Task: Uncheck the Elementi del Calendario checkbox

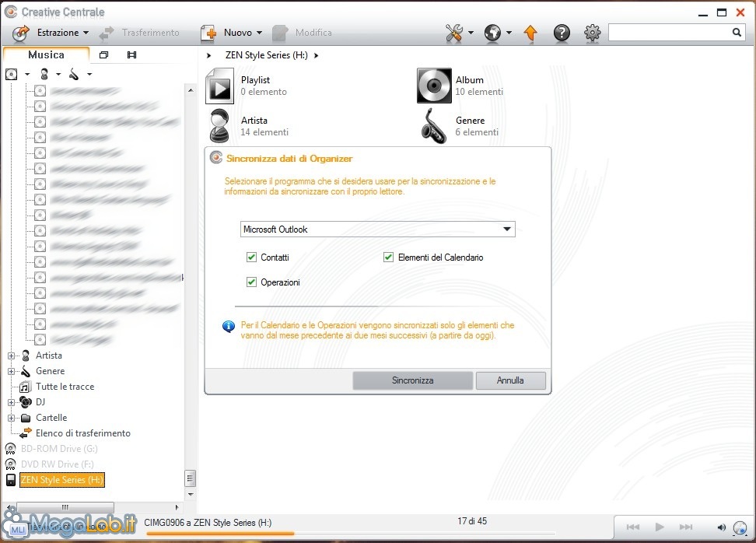Action: [x=388, y=257]
